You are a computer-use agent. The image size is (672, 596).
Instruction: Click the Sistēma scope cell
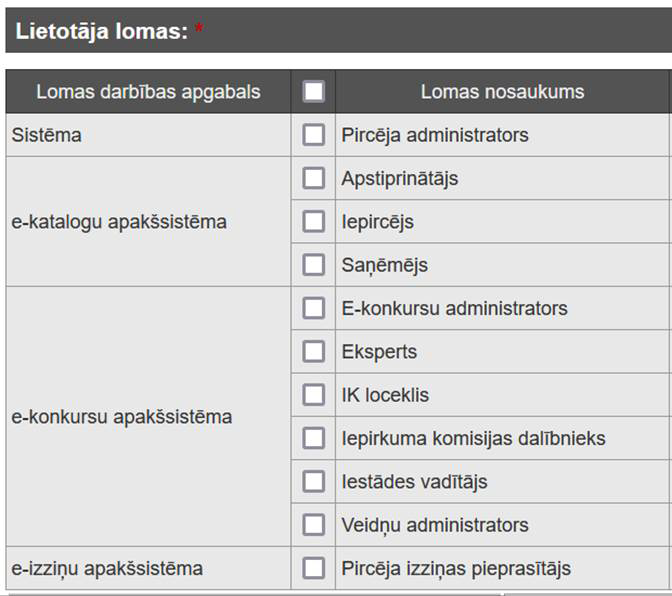46,135
